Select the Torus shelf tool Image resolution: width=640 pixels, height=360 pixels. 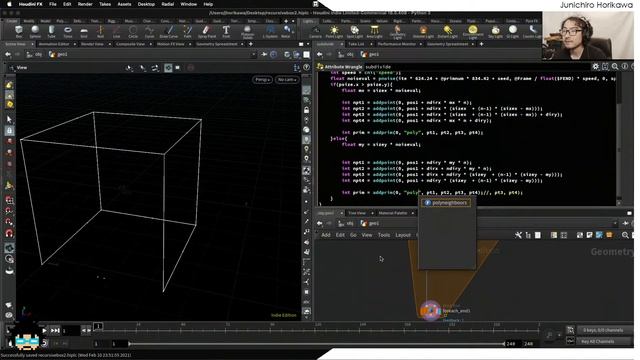[x=68, y=31]
